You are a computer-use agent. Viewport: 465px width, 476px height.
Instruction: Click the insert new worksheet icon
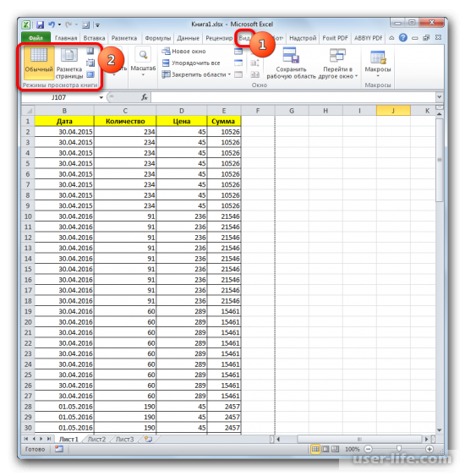pos(148,439)
